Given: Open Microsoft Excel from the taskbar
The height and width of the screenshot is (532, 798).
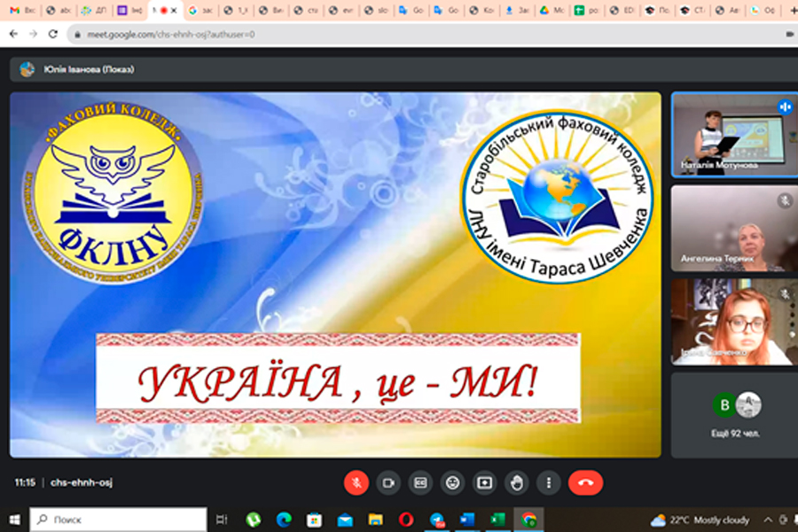Looking at the screenshot, I should [x=497, y=520].
